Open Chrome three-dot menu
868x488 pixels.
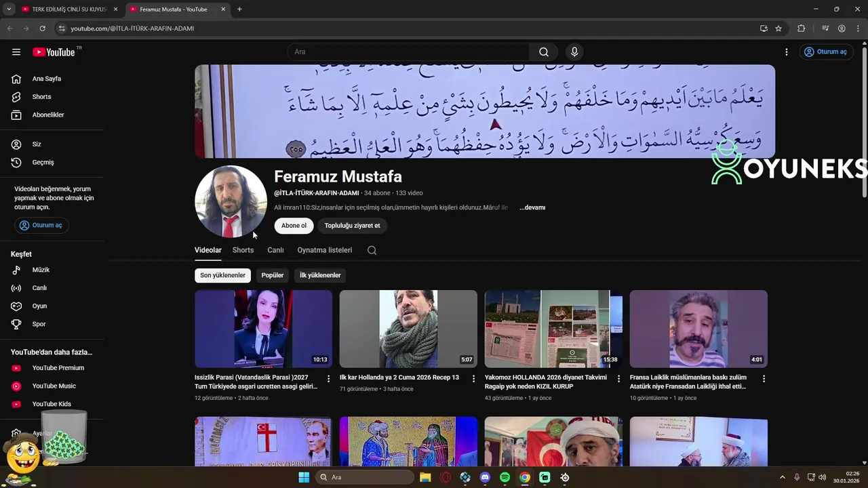point(857,28)
